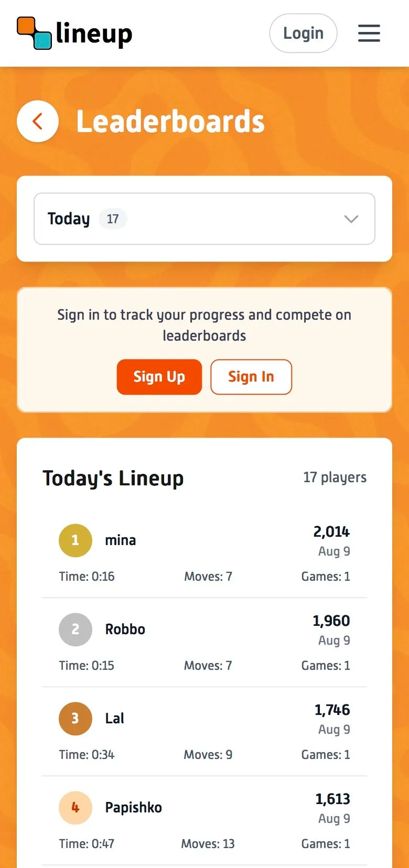Select mina's gold rank 1 badge
409x868 pixels.
(x=75, y=540)
